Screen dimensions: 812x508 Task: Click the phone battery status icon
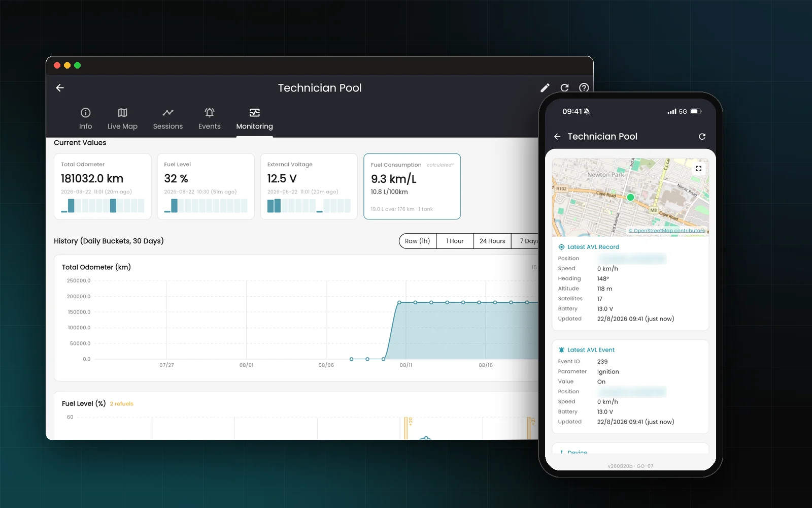pyautogui.click(x=696, y=112)
